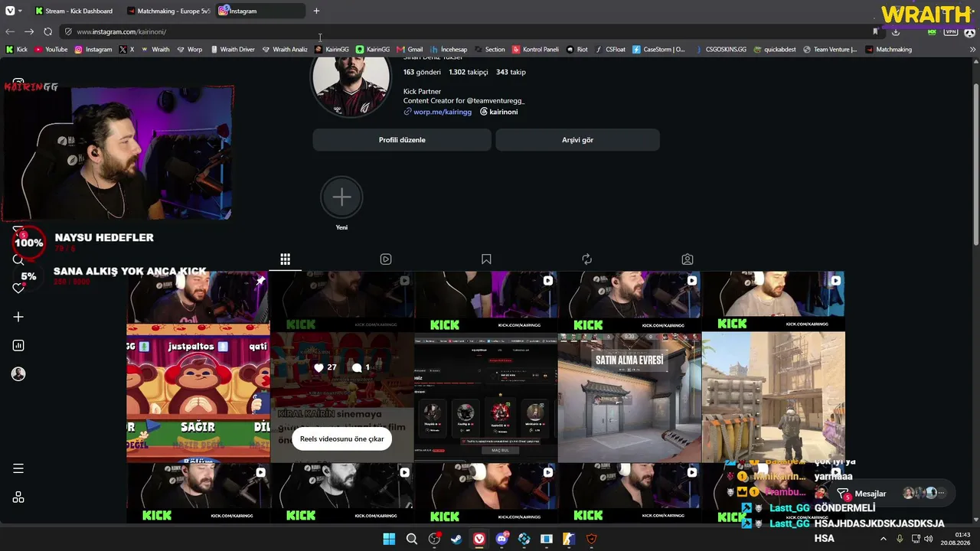Switch to the Reels tab

tap(386, 259)
